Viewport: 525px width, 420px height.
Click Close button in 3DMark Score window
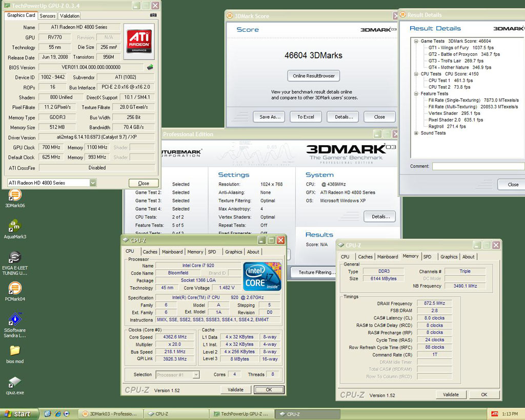pyautogui.click(x=379, y=117)
